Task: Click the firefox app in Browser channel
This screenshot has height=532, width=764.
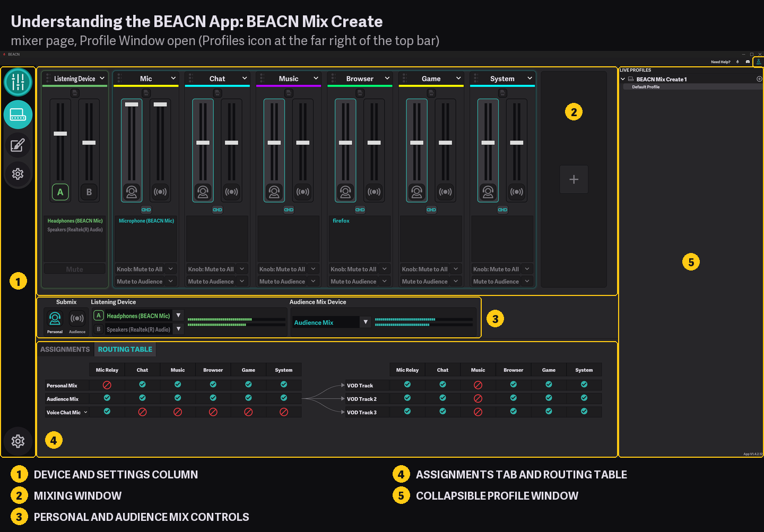Action: coord(341,221)
